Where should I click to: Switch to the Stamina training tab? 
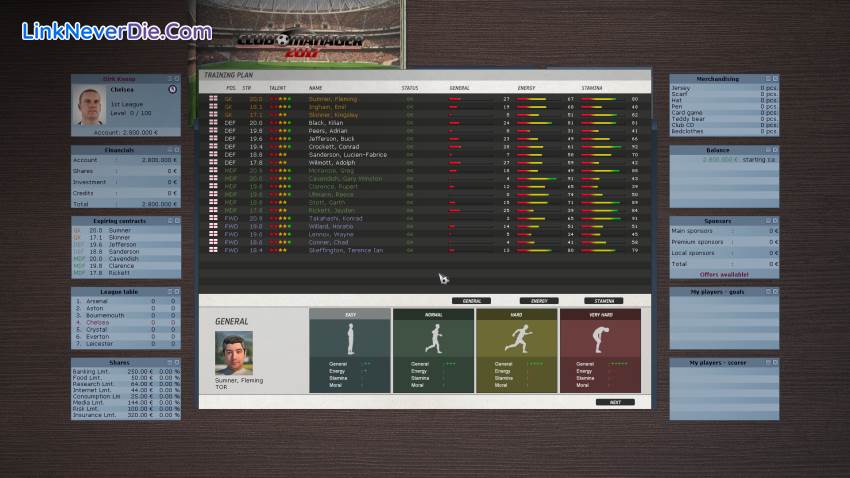[603, 300]
